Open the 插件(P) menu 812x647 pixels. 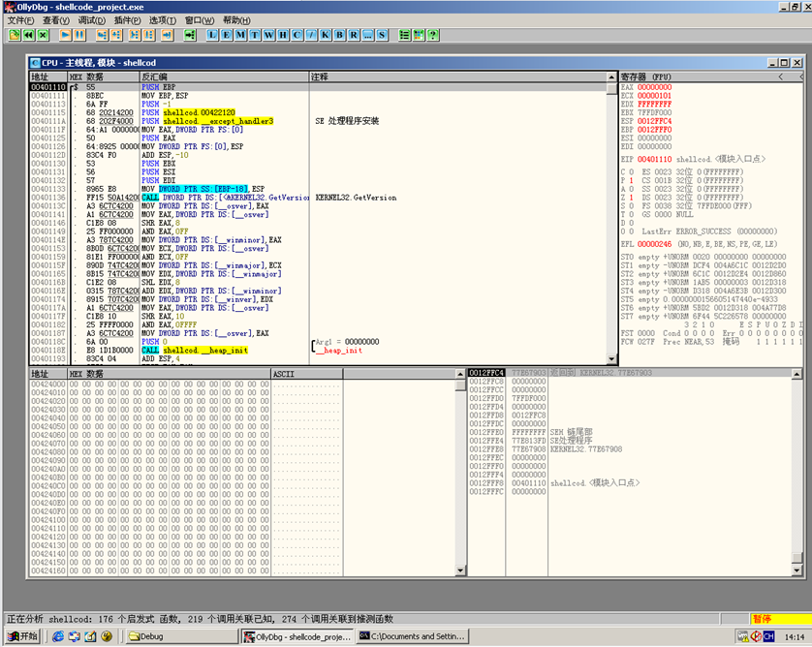click(127, 20)
